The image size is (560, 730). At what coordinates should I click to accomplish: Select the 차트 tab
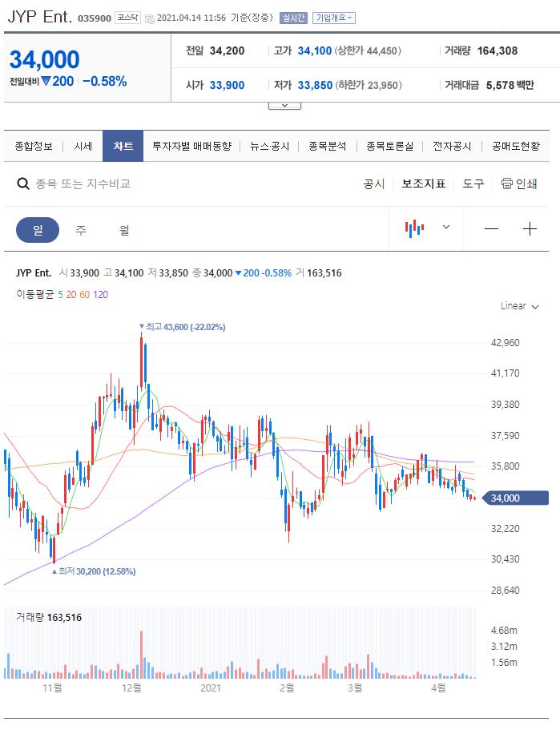click(123, 146)
